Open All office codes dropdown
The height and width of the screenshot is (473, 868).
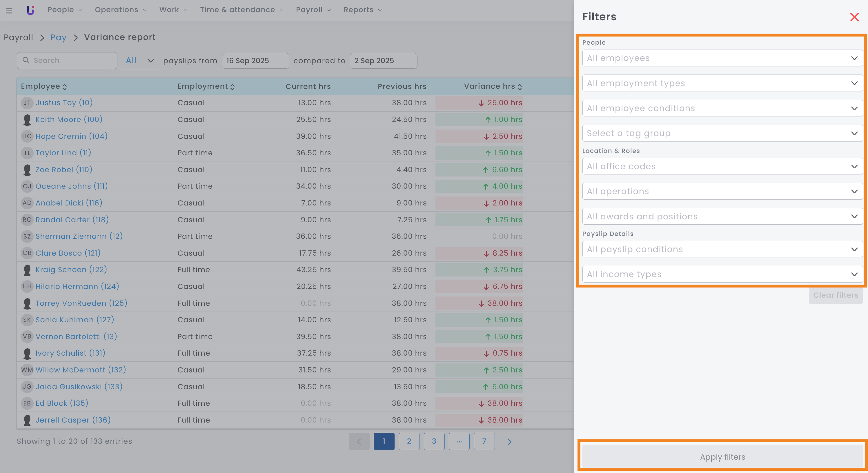point(722,166)
